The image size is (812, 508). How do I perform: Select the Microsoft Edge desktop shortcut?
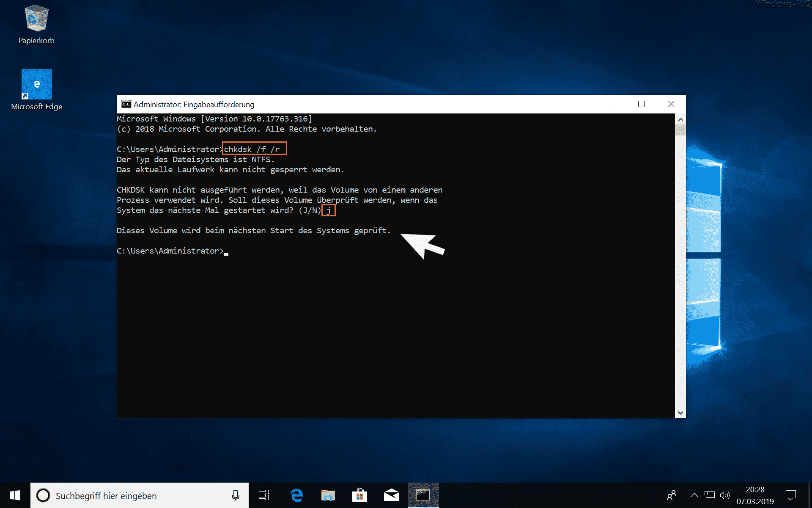tap(36, 90)
